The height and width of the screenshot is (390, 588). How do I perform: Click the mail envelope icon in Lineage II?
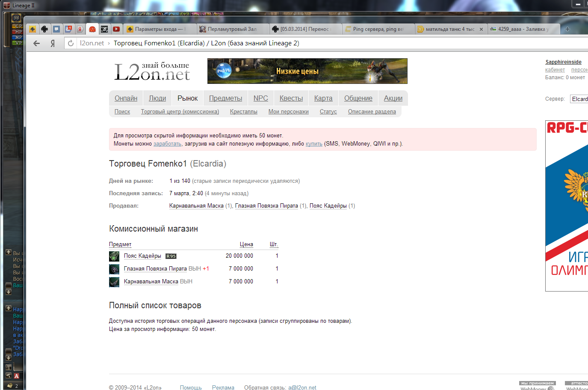point(9,385)
